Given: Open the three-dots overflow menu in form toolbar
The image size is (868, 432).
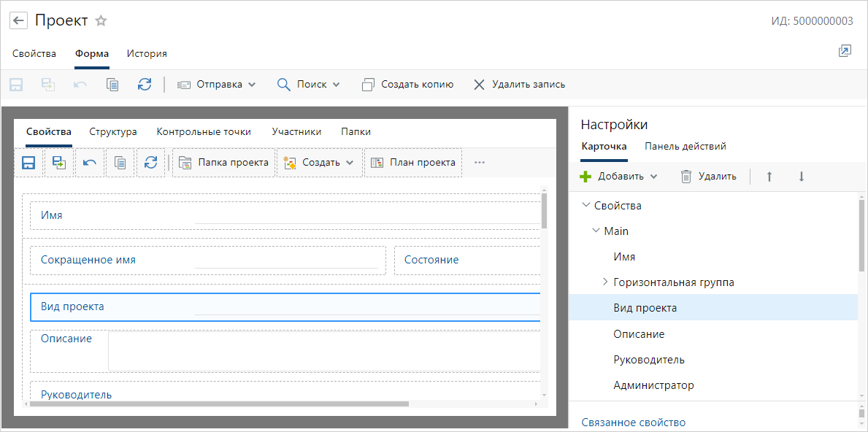Looking at the screenshot, I should click(480, 163).
